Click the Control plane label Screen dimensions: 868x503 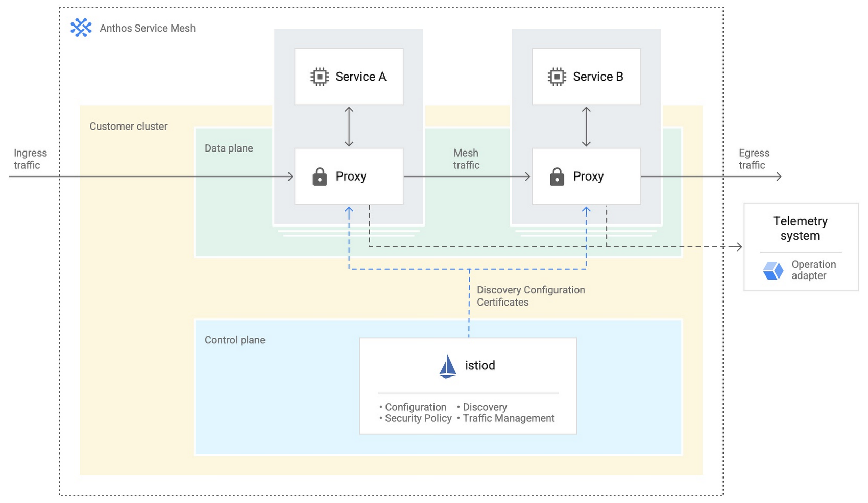pyautogui.click(x=235, y=340)
